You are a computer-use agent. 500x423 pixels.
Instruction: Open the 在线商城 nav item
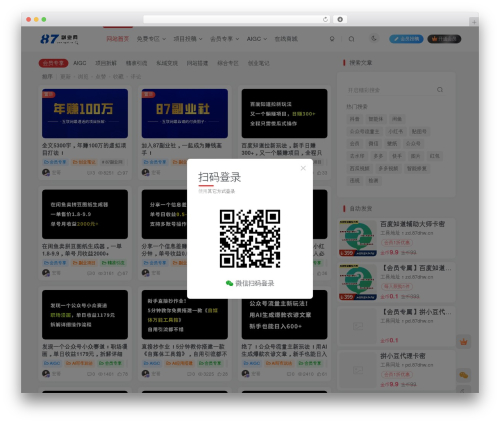[x=286, y=39]
